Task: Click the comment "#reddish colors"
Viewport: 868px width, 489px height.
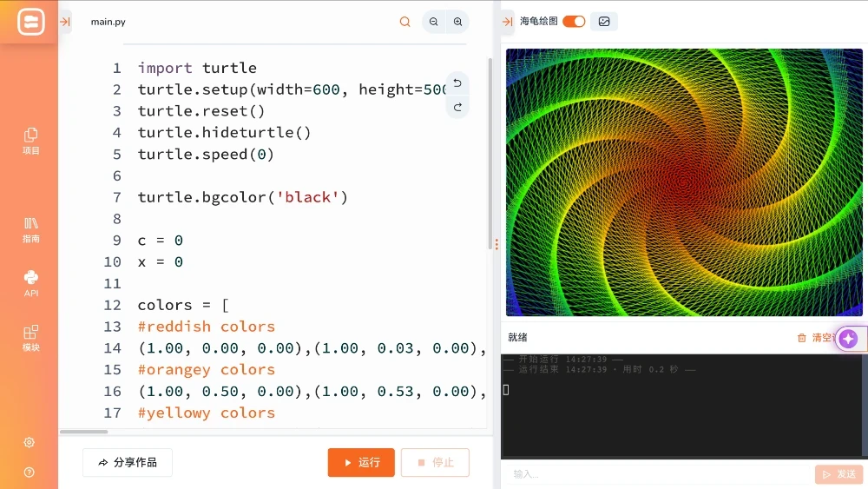Action: [x=206, y=327]
